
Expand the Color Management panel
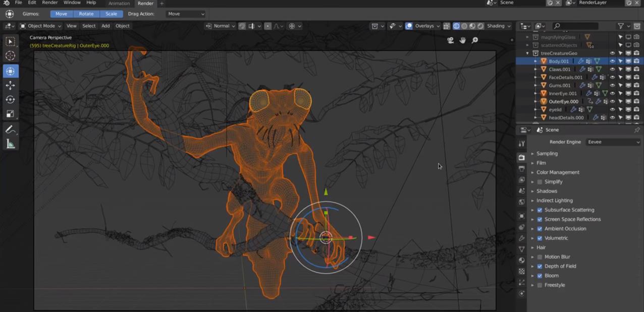pyautogui.click(x=558, y=172)
